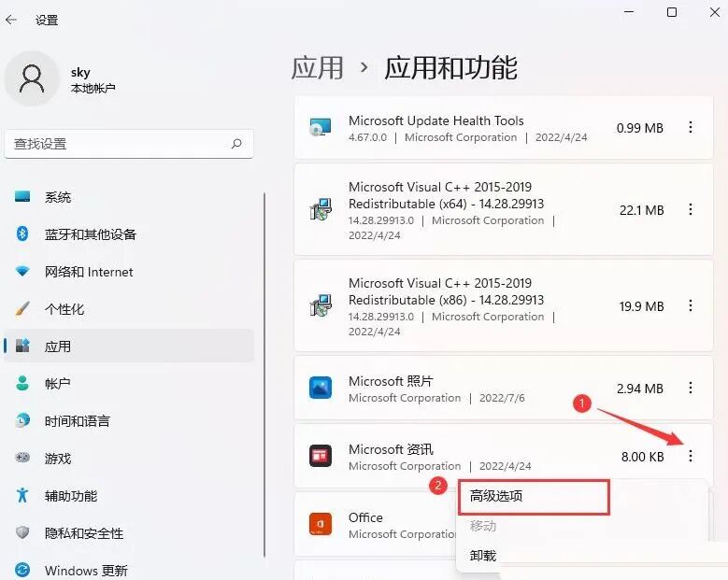The image size is (728, 580).
Task: Click the Office app icon
Action: 321,524
